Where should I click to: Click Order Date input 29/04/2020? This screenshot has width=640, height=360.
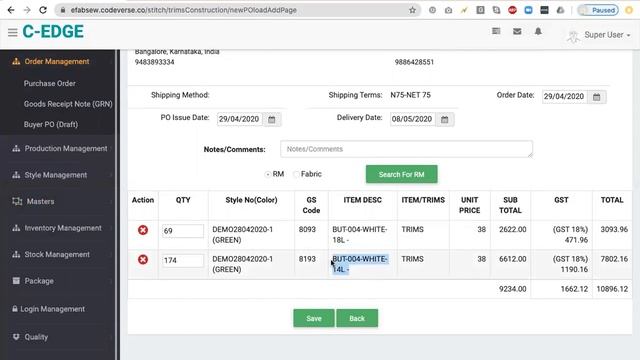coord(565,97)
